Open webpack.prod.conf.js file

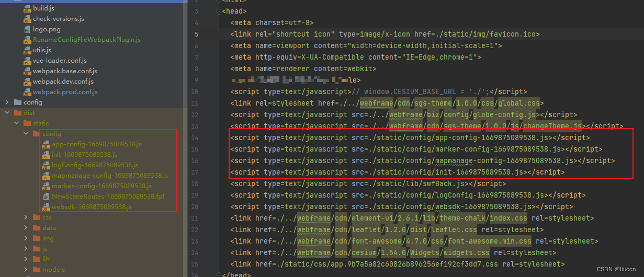tap(65, 92)
